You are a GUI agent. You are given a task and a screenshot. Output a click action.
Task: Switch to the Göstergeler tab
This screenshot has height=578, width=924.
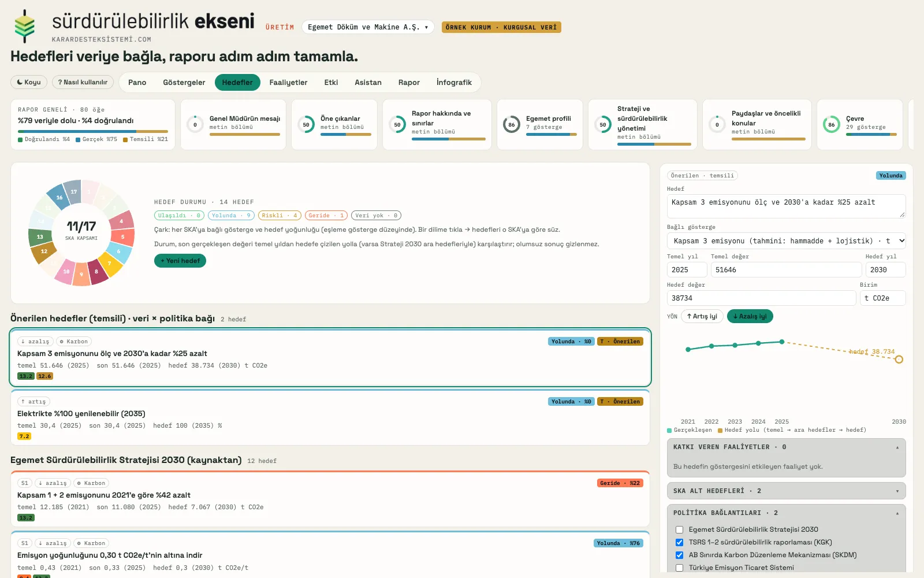point(184,82)
